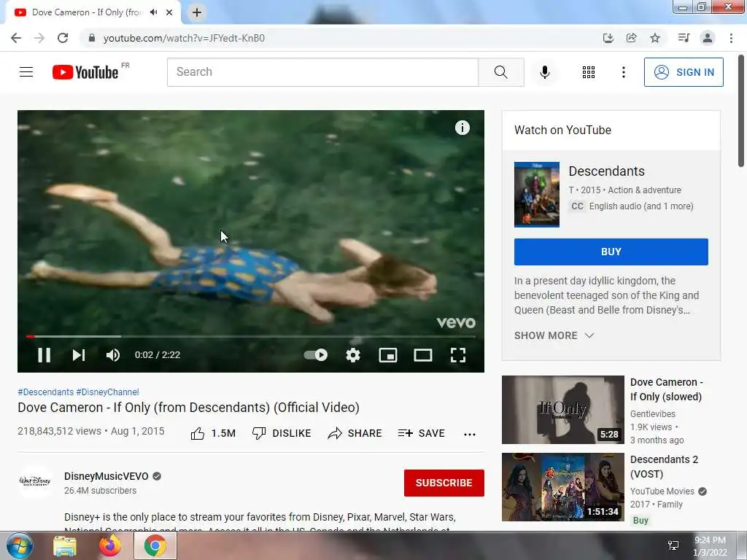
Task: Save video to a playlist
Action: tap(422, 433)
